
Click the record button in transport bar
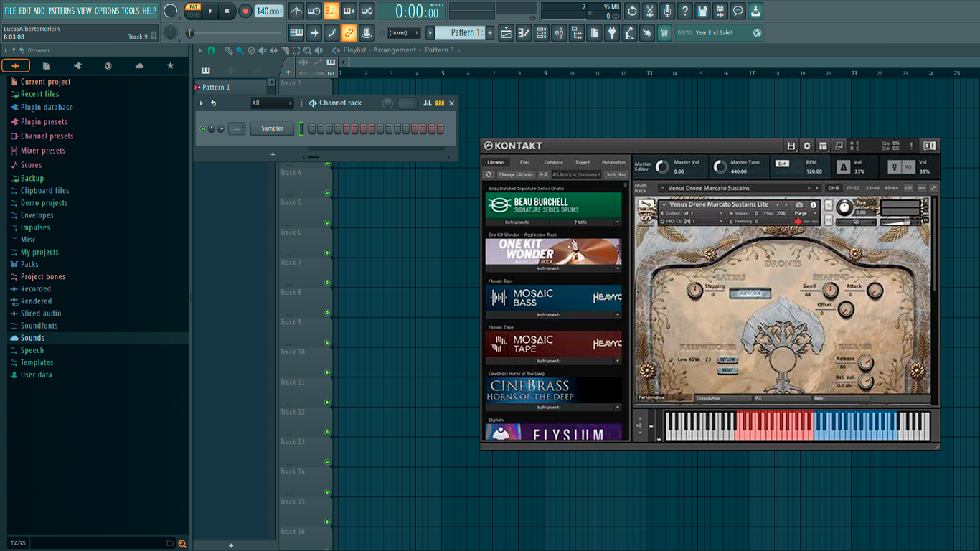245,11
